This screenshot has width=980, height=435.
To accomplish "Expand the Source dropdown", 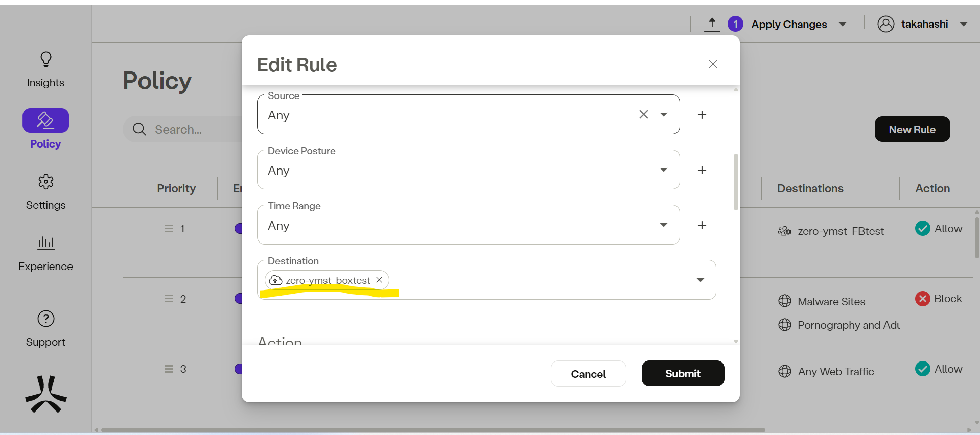I will pos(664,115).
